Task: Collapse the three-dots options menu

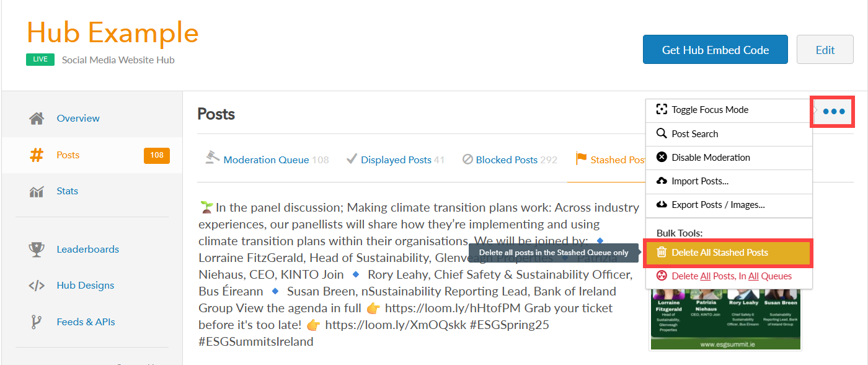Action: [833, 112]
